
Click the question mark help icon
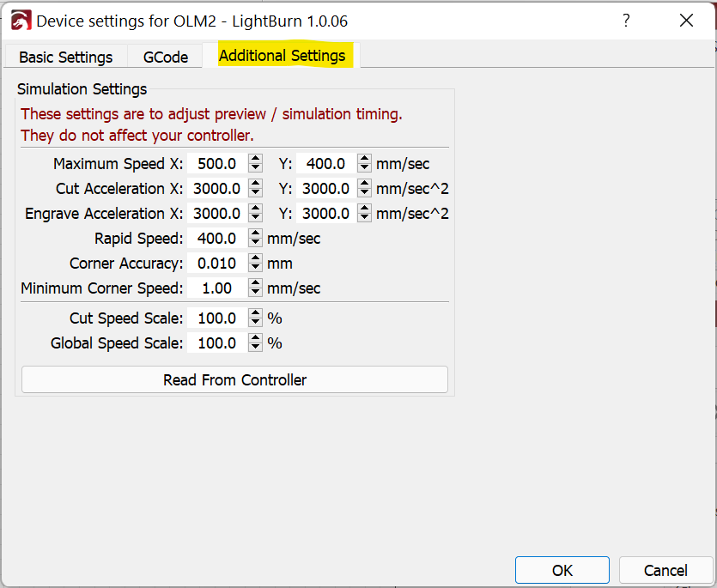[626, 21]
